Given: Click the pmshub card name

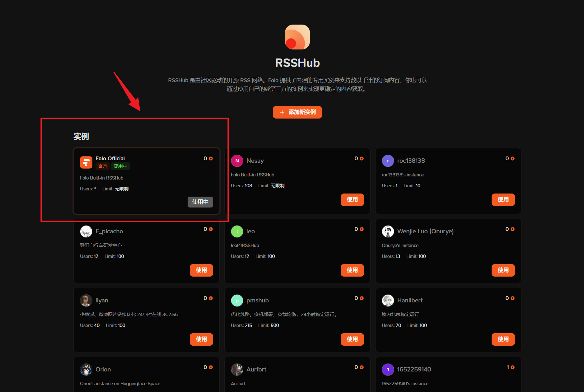Looking at the screenshot, I should click(x=258, y=301).
